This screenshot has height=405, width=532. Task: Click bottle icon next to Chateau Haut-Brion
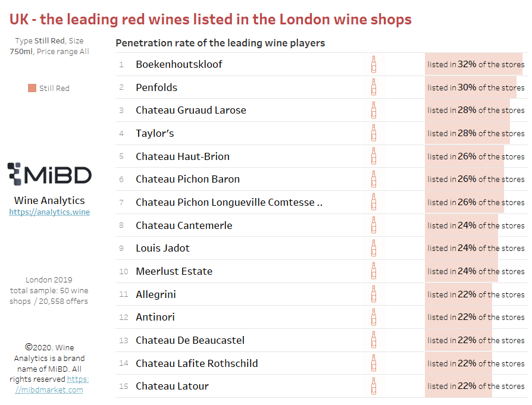pos(374,156)
